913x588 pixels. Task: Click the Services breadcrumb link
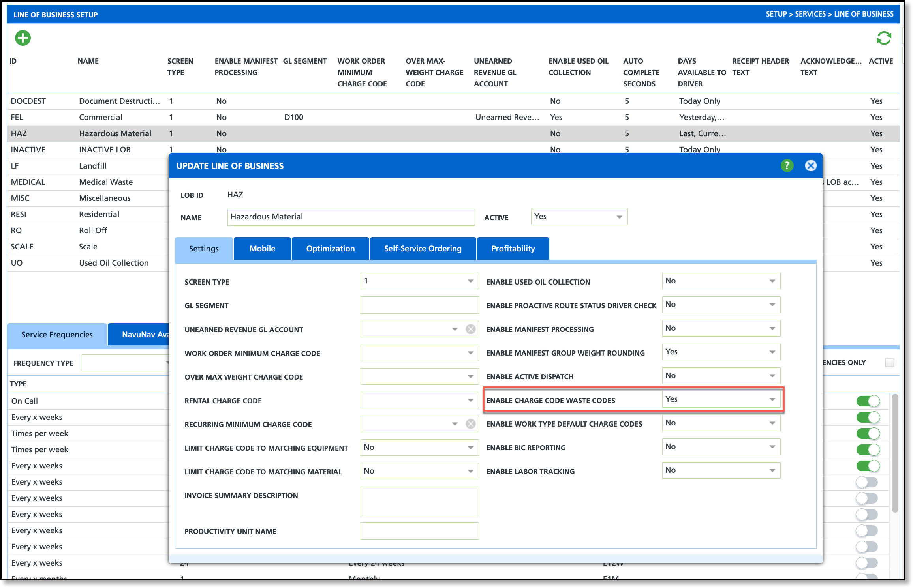tap(810, 14)
